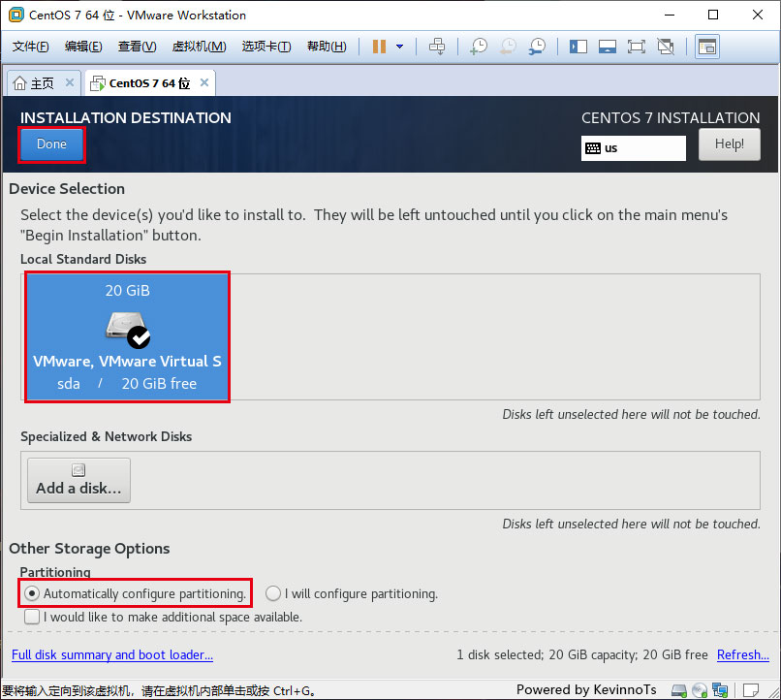This screenshot has height=700, width=781.
Task: Close the CentOS 7 64 位 tab
Action: click(204, 82)
